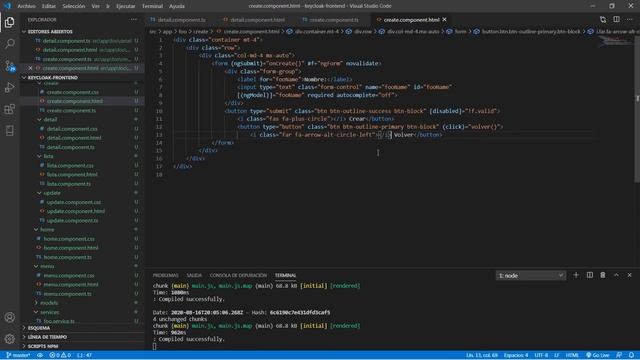Image resolution: width=640 pixels, height=360 pixels.
Task: Open menu.component.css in file tree
Action: click(x=69, y=276)
